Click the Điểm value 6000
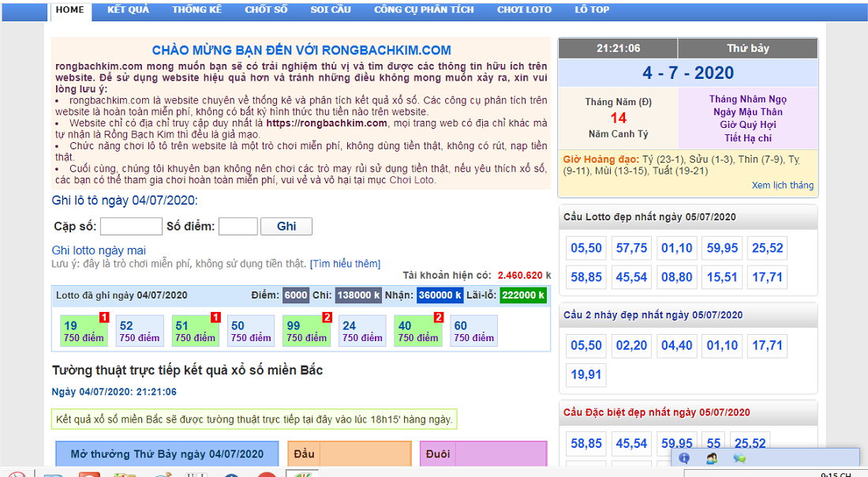The width and height of the screenshot is (868, 477). 296,295
